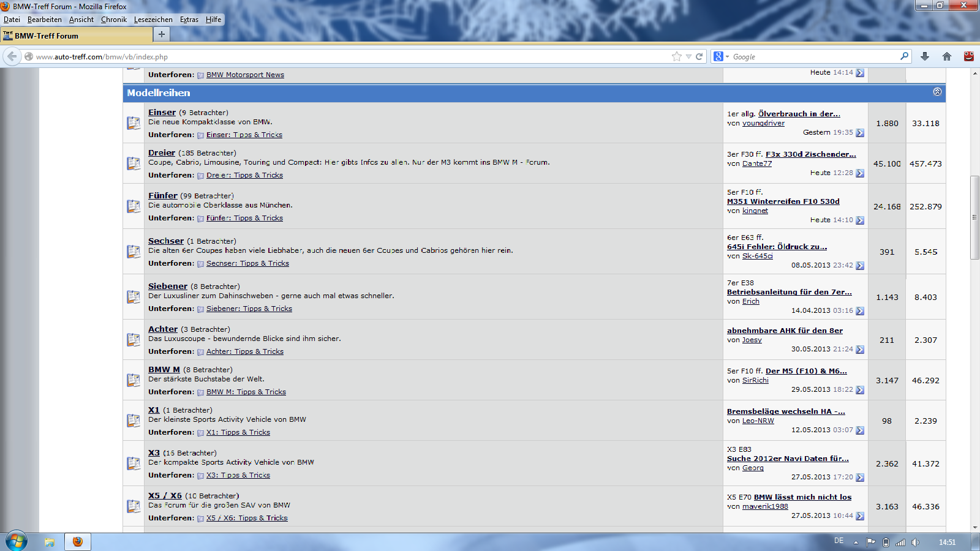Click the browser back arrow button
This screenshot has width=980, height=551.
(12, 56)
